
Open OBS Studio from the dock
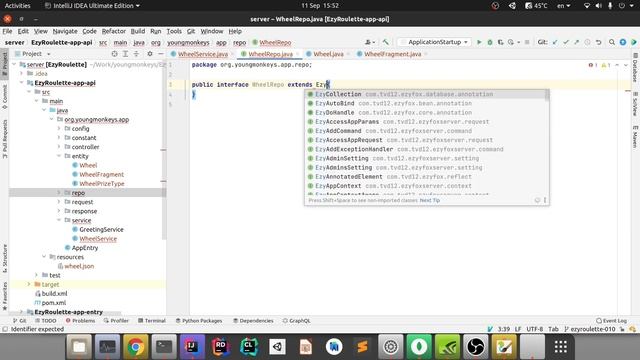[476, 347]
